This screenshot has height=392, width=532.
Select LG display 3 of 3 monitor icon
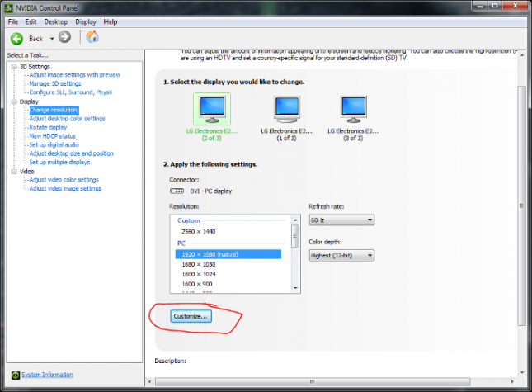[x=354, y=109]
